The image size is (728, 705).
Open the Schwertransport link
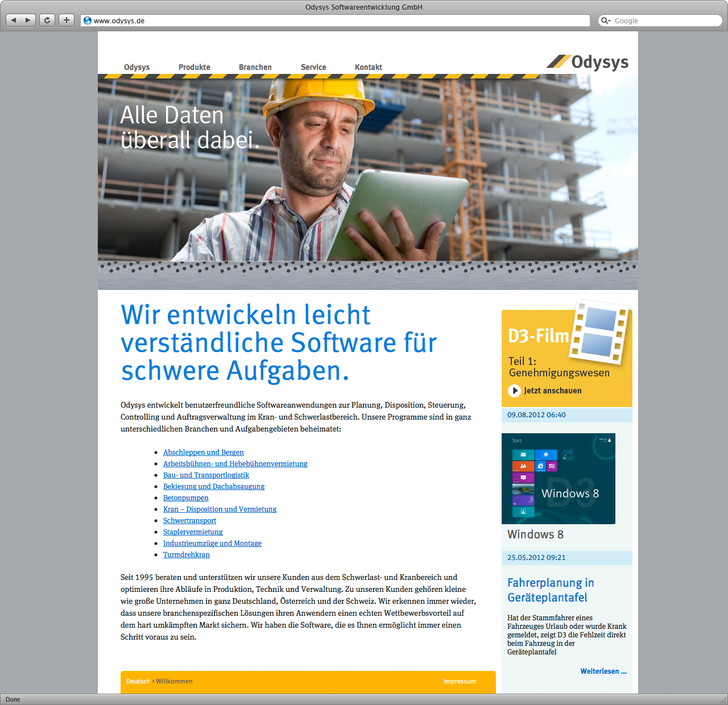click(x=189, y=521)
